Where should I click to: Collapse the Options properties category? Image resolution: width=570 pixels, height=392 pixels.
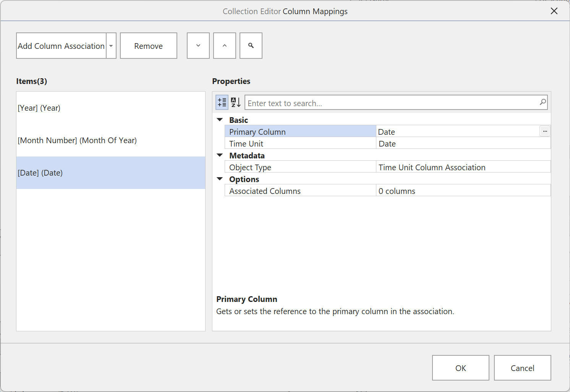[x=220, y=179]
